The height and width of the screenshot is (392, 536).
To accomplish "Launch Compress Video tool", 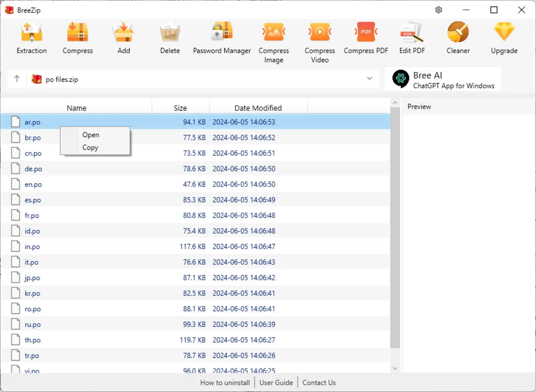I will coord(319,43).
